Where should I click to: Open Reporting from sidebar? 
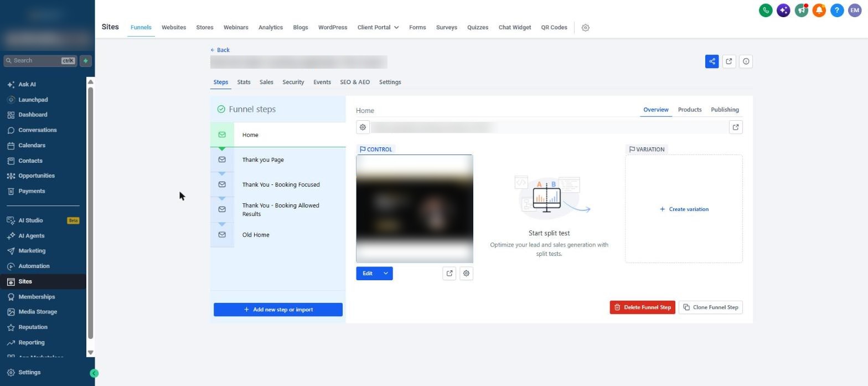pyautogui.click(x=31, y=343)
